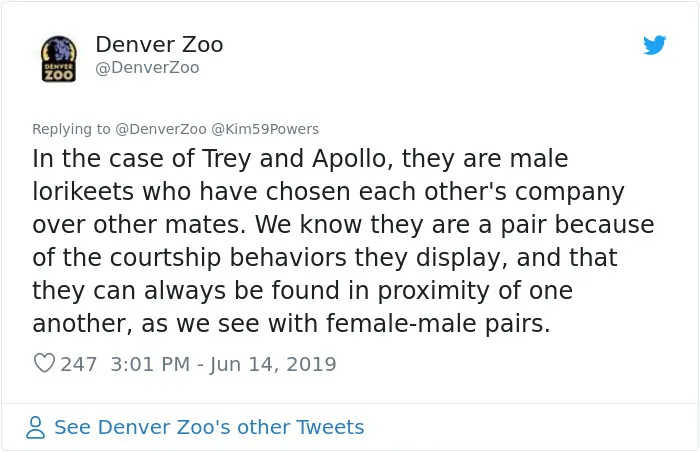This screenshot has height=452, width=700.
Task: Click the tweet's first line mentioning Trey and Apollo
Action: 300,159
